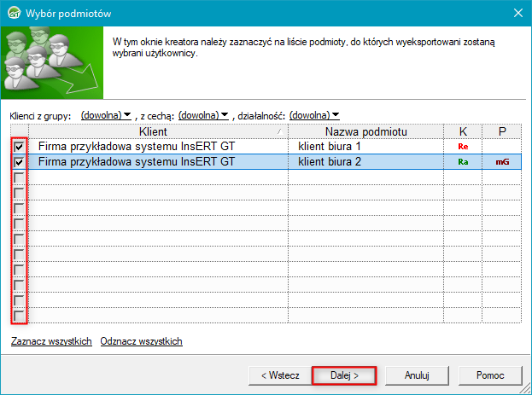Click Firma przykładowa text in klient biura 2 row

pyautogui.click(x=137, y=162)
